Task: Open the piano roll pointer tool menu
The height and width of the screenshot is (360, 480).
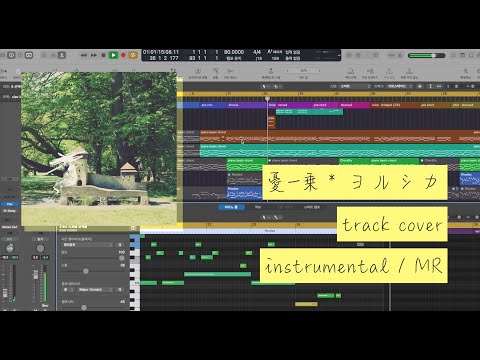Action: tap(265, 217)
